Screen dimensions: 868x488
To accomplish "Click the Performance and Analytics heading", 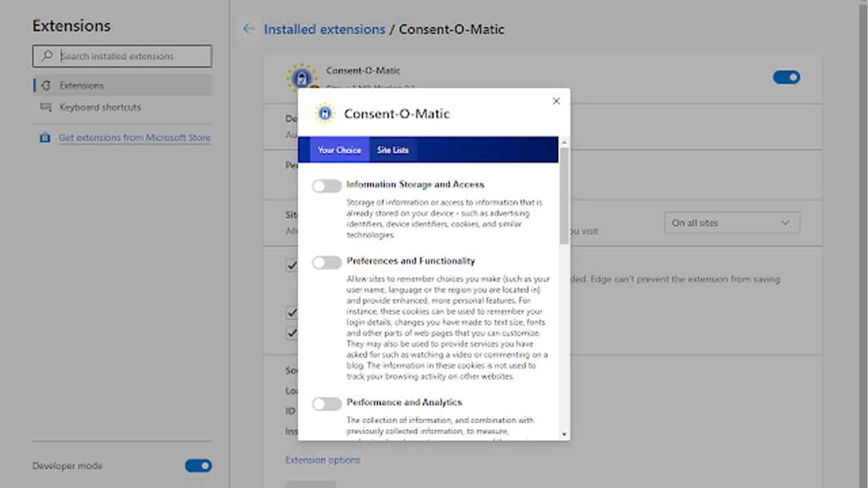I will pos(404,402).
